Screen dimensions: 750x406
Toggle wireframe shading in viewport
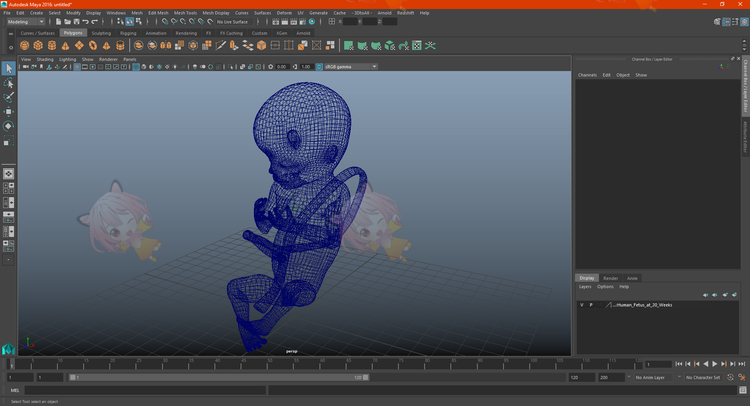[x=136, y=67]
